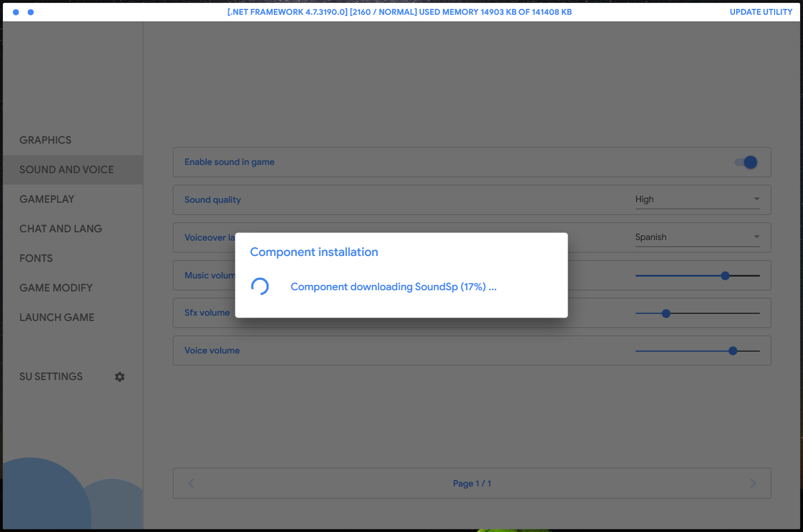Open the Sound quality dropdown

697,200
